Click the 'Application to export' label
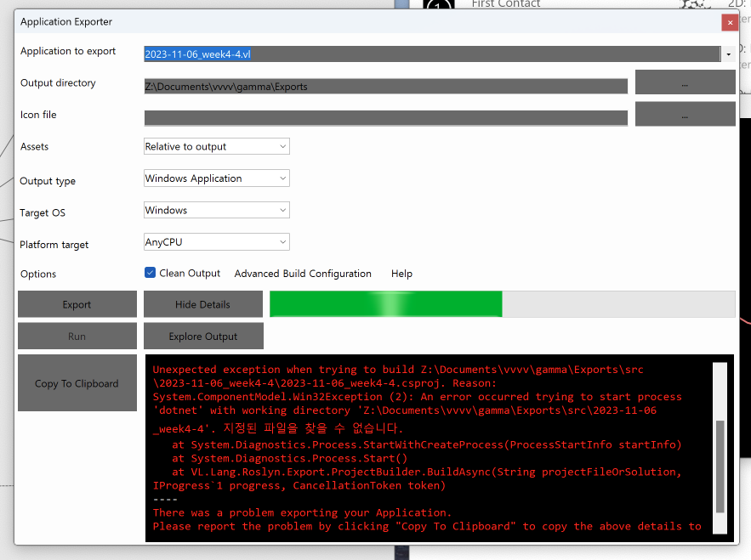This screenshot has height=560, width=751. (x=68, y=51)
